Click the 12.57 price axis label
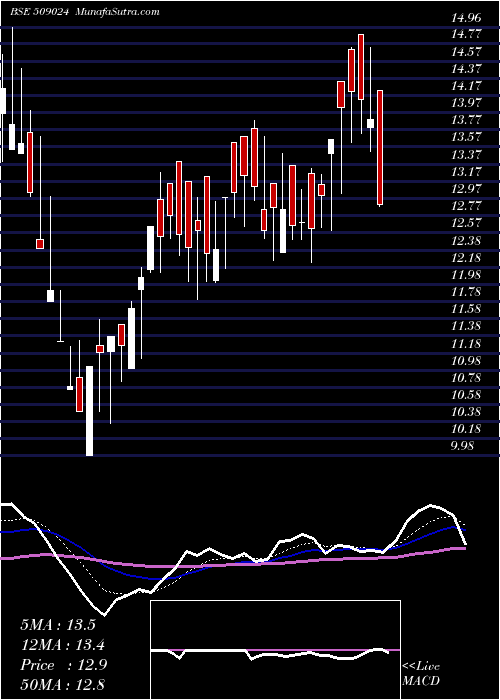Image resolution: width=500 pixels, height=700 pixels. coord(466,223)
